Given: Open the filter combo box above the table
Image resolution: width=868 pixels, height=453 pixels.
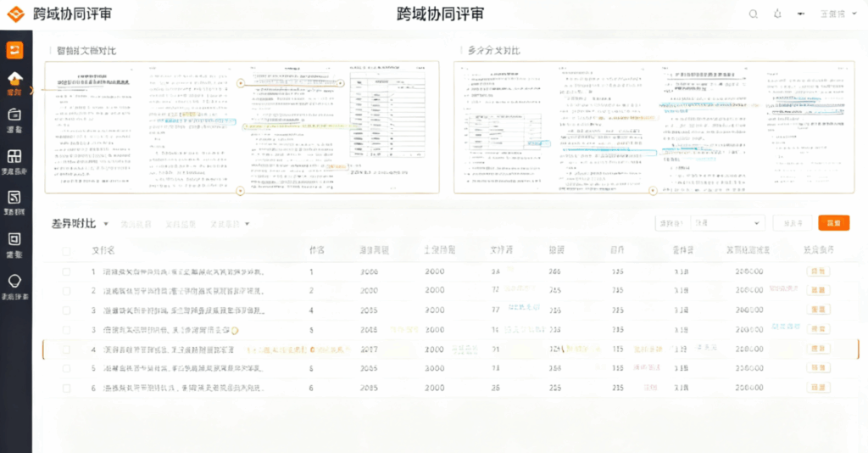Looking at the screenshot, I should [x=727, y=223].
